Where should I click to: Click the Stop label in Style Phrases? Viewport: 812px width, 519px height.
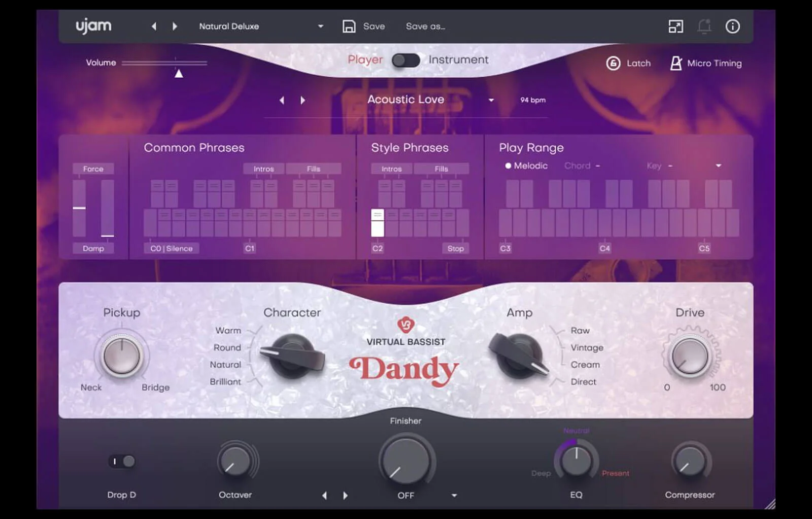tap(455, 248)
